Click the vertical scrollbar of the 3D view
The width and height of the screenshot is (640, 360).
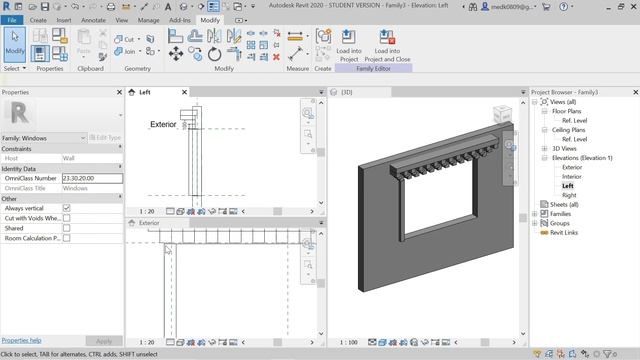523,218
